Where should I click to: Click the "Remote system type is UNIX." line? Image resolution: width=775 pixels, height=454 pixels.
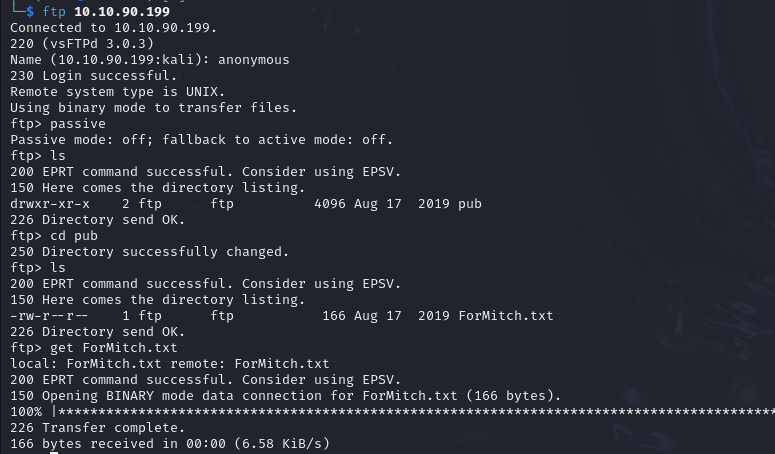coord(117,91)
